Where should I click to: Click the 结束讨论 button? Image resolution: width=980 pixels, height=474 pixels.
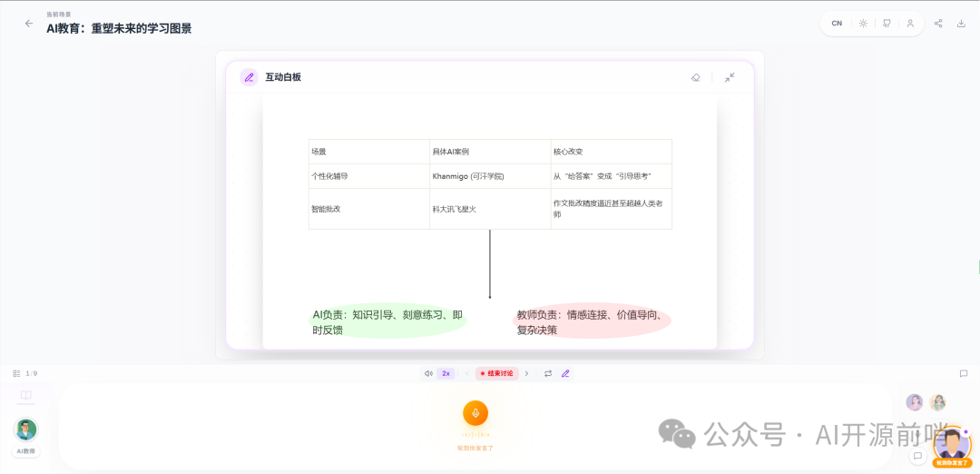[496, 373]
